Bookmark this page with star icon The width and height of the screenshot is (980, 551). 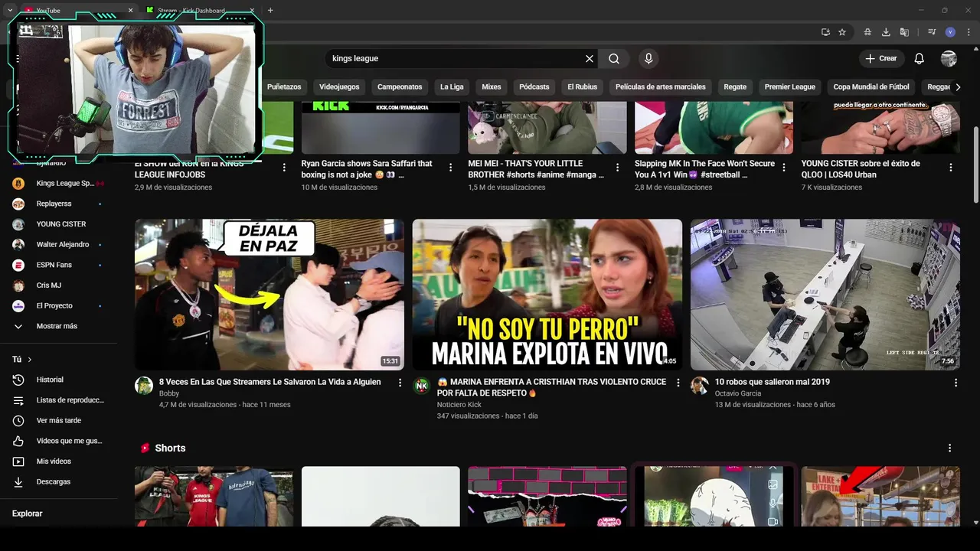click(842, 32)
